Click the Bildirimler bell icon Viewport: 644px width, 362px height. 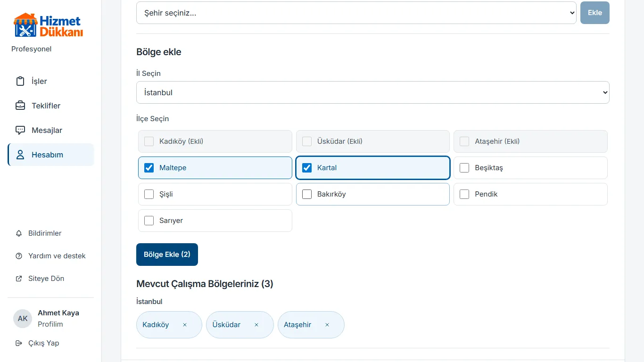[19, 233]
